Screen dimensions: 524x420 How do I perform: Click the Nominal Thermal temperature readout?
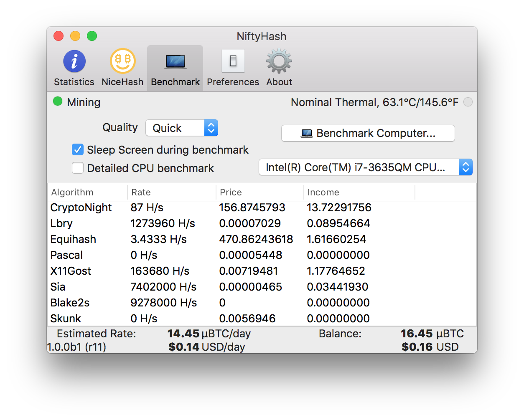point(375,102)
